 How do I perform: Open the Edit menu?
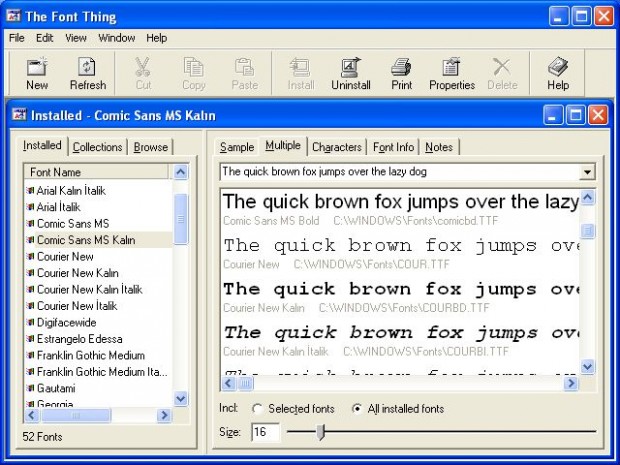point(44,38)
